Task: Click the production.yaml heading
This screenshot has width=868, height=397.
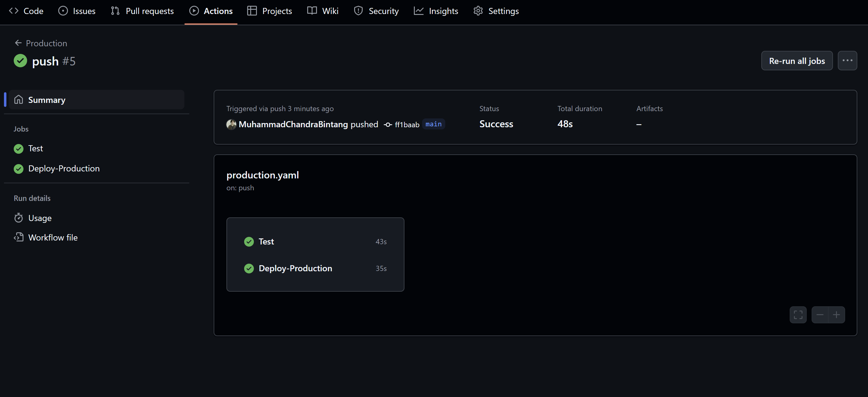Action: pyautogui.click(x=262, y=175)
